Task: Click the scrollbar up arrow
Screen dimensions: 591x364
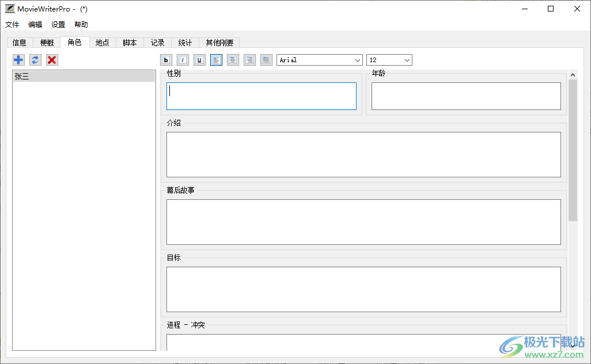Action: pyautogui.click(x=573, y=75)
